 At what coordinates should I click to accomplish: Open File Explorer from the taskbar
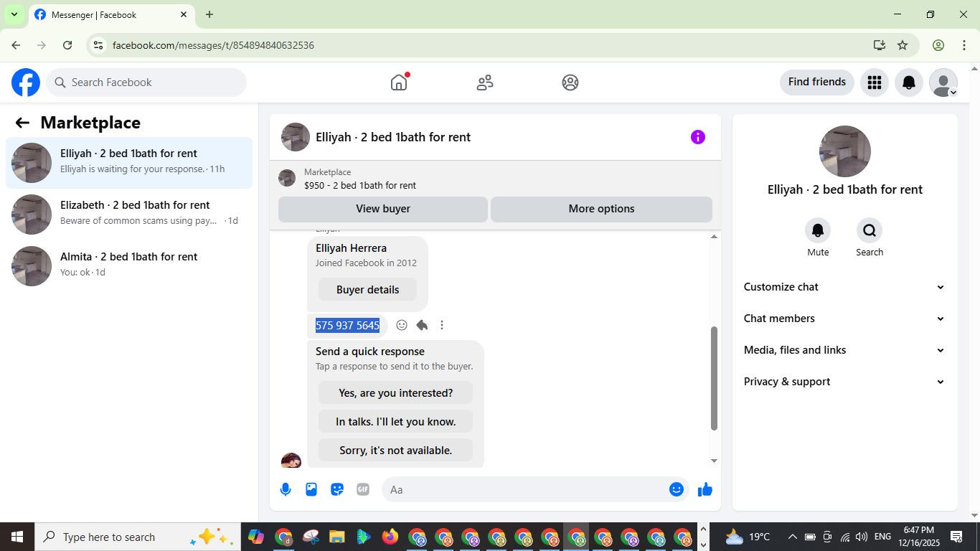[x=337, y=537]
